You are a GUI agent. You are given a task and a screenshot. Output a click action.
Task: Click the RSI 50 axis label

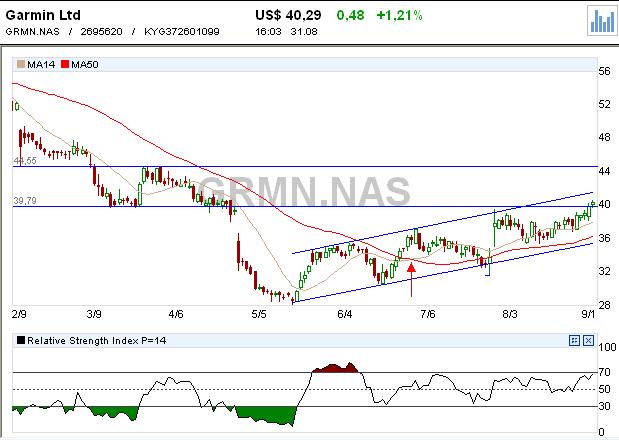click(x=604, y=389)
